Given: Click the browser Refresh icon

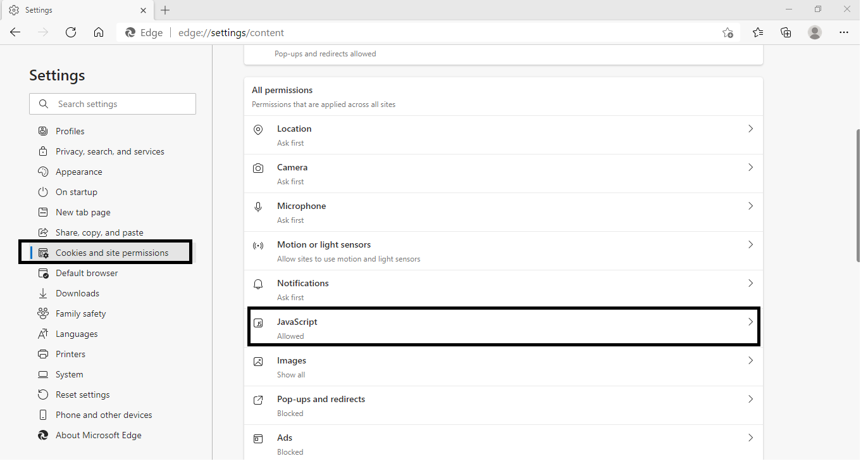Looking at the screenshot, I should coord(71,32).
